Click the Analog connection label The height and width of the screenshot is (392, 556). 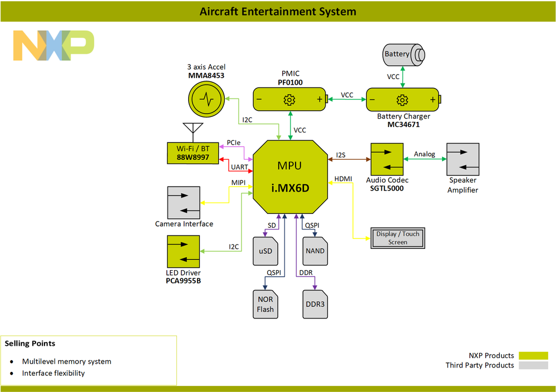(x=425, y=154)
